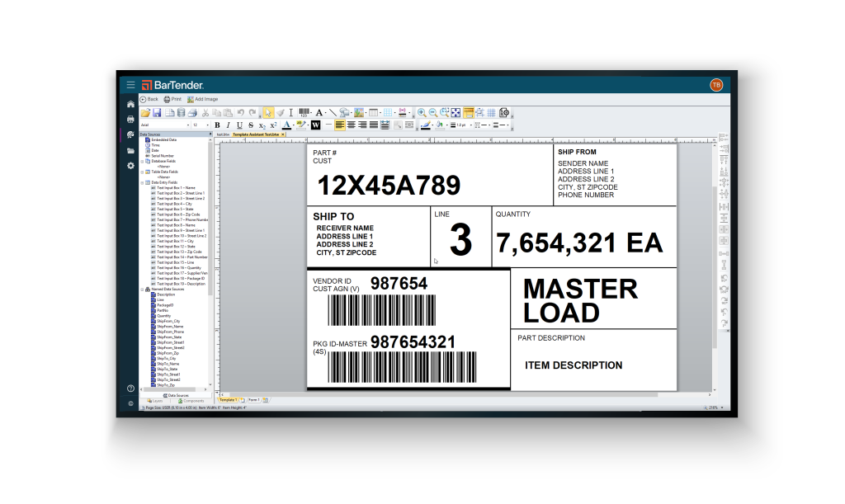Image resolution: width=845 pixels, height=504 pixels.
Task: Open the TB user account avatar
Action: [x=716, y=84]
